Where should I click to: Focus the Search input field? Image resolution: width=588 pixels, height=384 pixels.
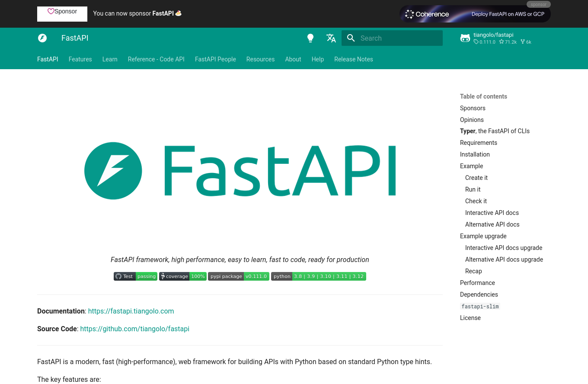point(392,38)
